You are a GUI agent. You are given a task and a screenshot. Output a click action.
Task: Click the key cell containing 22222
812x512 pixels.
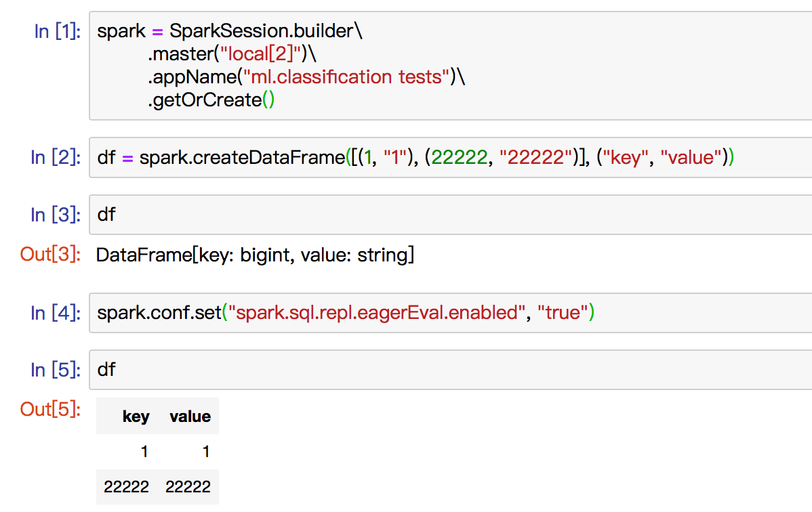pos(126,487)
